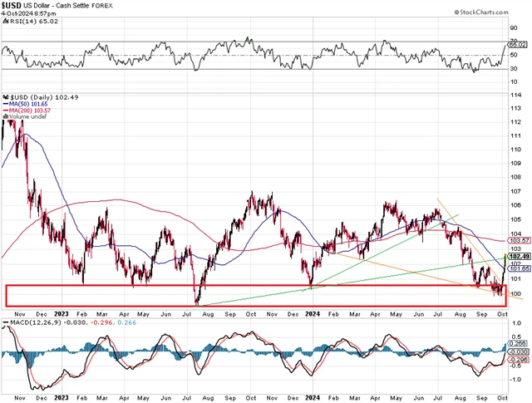Click the MACD(12,26,9) panel icon
The width and height of the screenshot is (532, 403).
(4, 323)
